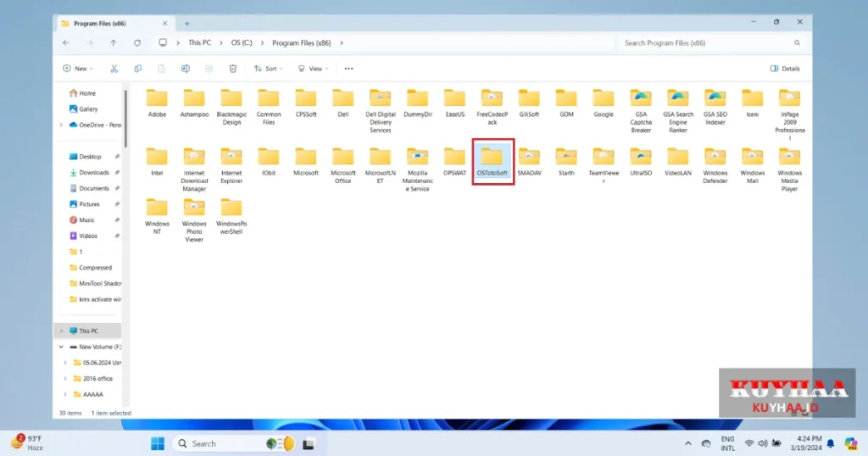Image resolution: width=868 pixels, height=456 pixels.
Task: Toggle the Details pane
Action: pyautogui.click(x=785, y=69)
